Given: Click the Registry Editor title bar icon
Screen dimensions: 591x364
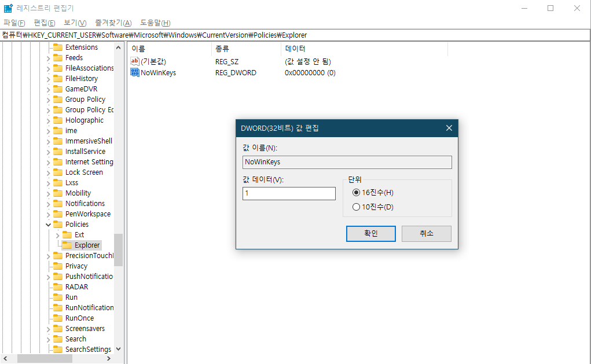Looking at the screenshot, I should (x=8, y=8).
